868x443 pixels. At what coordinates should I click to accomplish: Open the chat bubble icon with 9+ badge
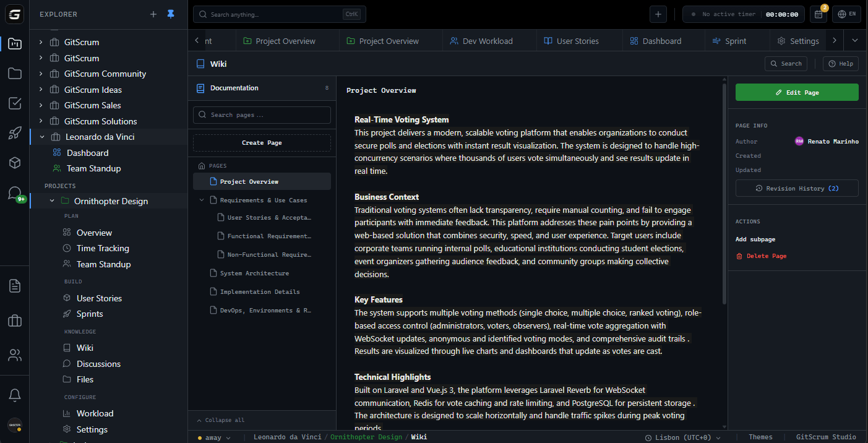pyautogui.click(x=15, y=193)
